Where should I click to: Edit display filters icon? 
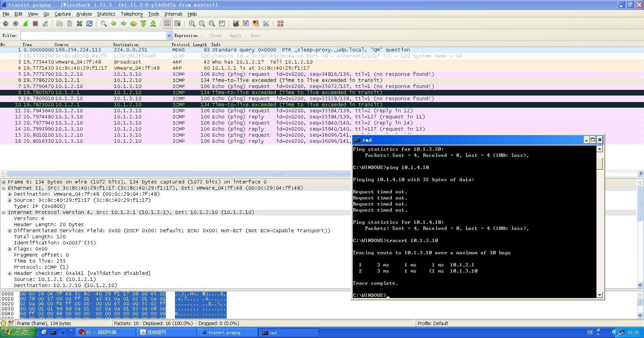(x=246, y=24)
